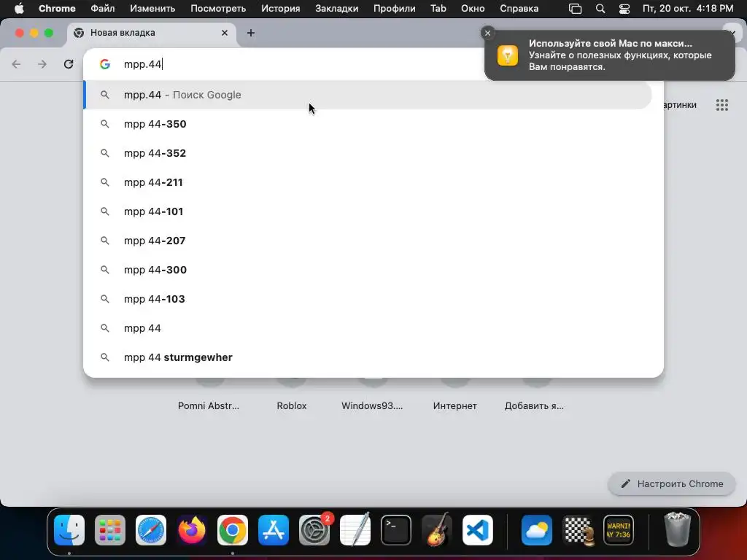Open Spotlight search in menu bar
Image resolution: width=747 pixels, height=560 pixels.
pyautogui.click(x=600, y=9)
